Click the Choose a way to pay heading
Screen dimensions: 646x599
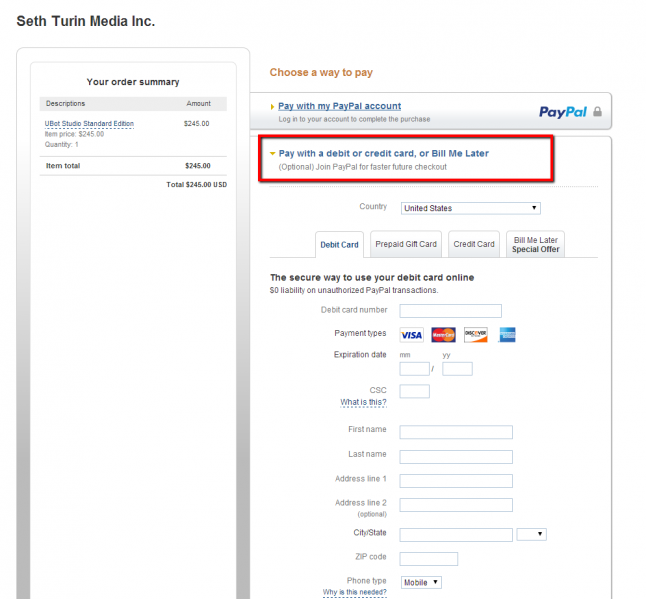click(321, 73)
